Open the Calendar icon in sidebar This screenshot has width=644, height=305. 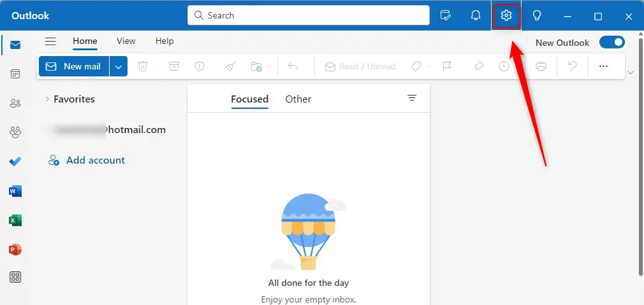click(x=15, y=74)
